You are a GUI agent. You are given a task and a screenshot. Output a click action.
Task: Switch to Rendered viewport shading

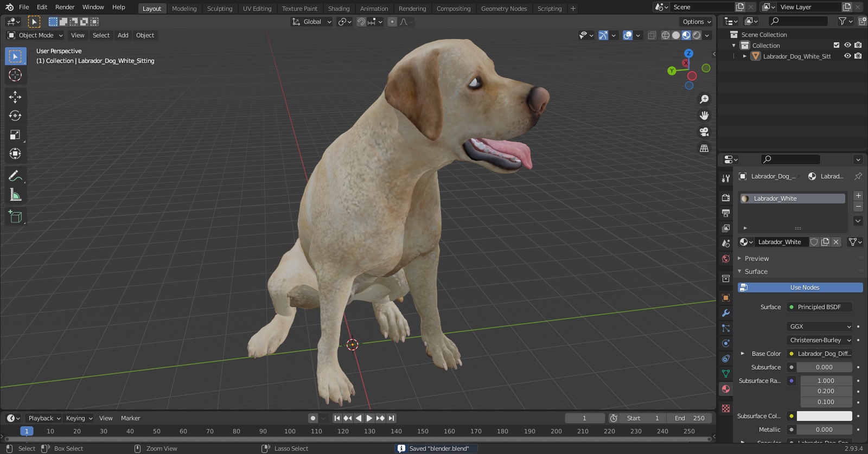(x=697, y=35)
